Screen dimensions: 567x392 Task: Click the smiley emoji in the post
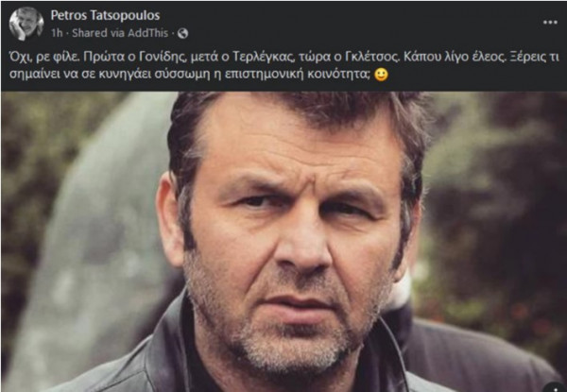click(x=381, y=75)
